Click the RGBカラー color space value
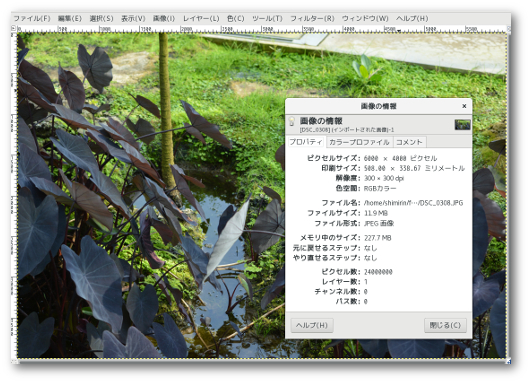 [380, 188]
